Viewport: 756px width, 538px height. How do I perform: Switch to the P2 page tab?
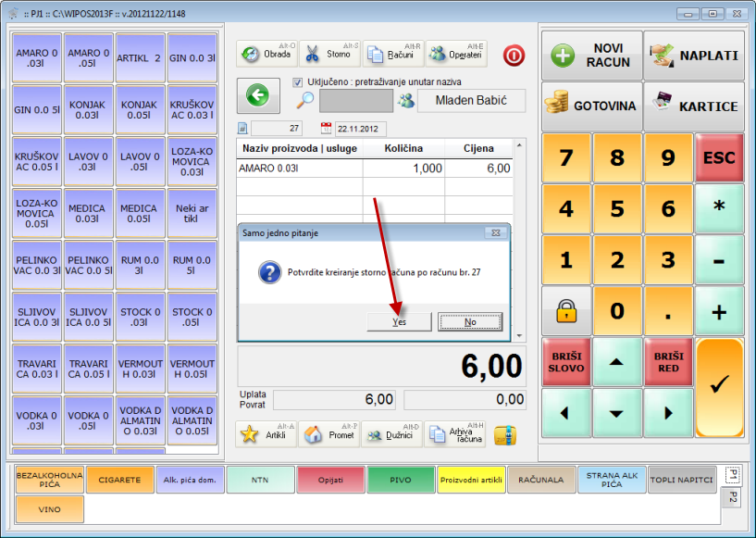[732, 498]
